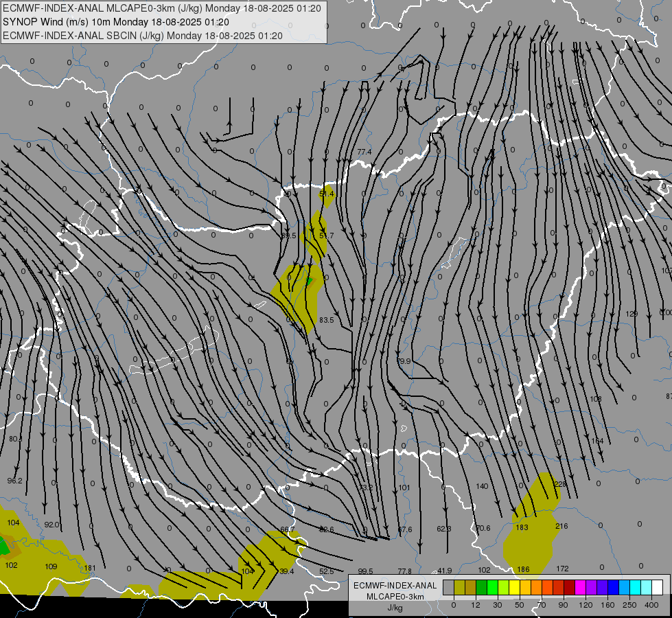Click legend tick value 12
This screenshot has width=672, height=618.
[x=476, y=605]
